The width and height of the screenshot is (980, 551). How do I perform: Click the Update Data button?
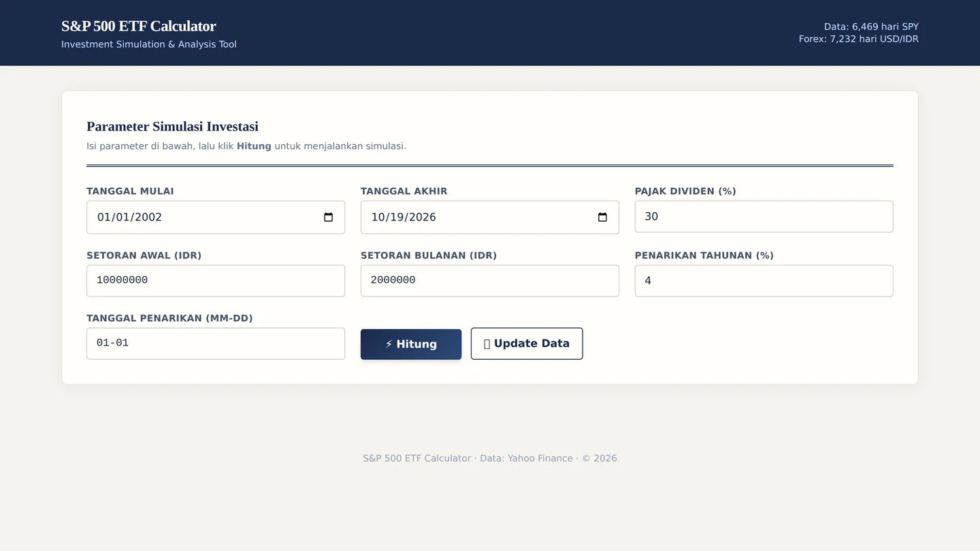pos(527,344)
